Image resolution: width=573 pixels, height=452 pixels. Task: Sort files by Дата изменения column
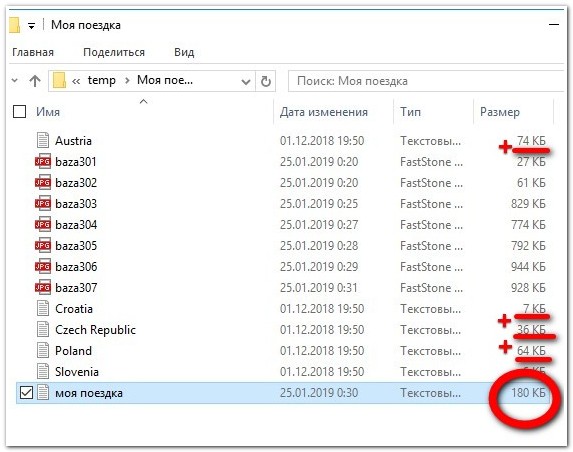[x=324, y=112]
